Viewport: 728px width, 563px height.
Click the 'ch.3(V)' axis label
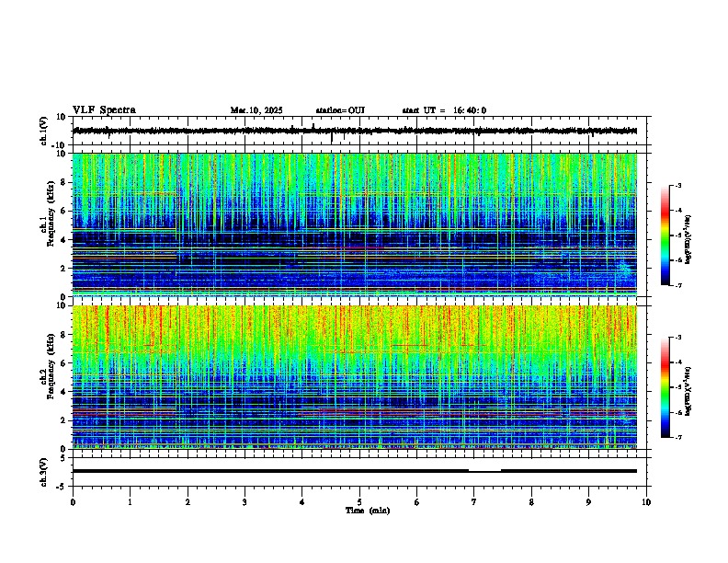[44, 472]
